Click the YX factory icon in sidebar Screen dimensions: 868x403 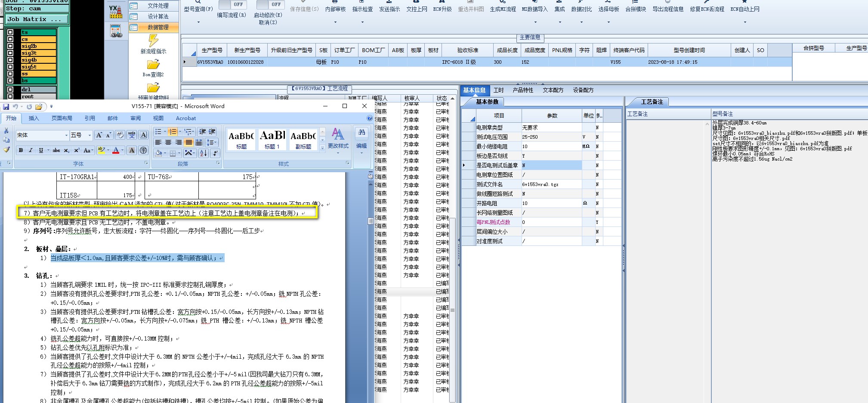click(116, 12)
